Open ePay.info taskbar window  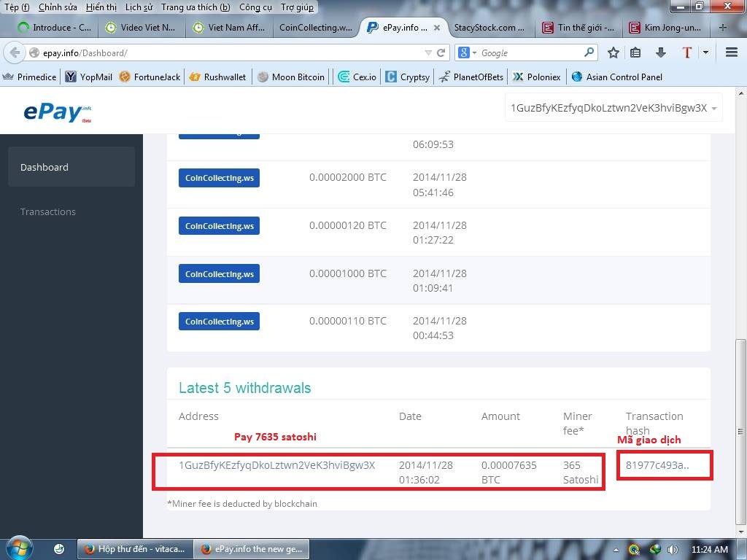(252, 549)
